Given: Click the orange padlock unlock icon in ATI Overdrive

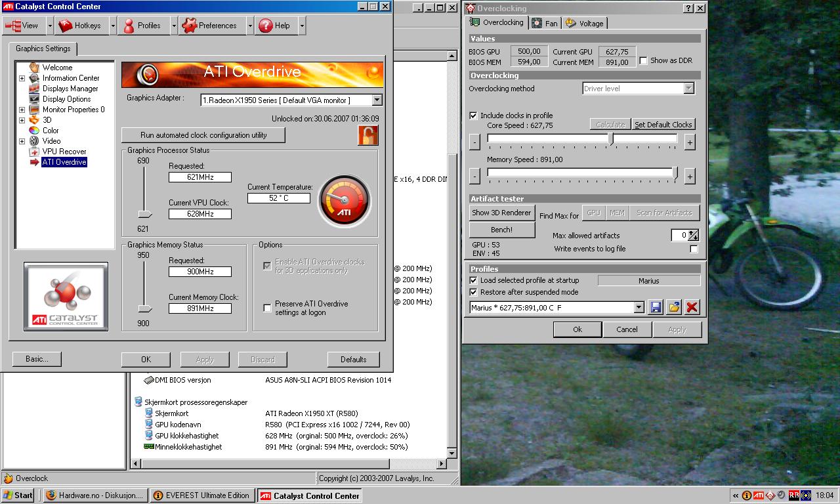Looking at the screenshot, I should (367, 135).
